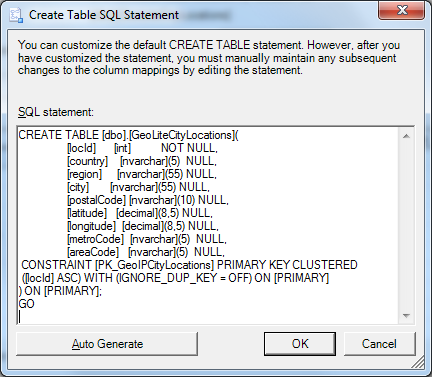This screenshot has width=432, height=377.
Task: Click the vertical scrollbar track
Action: coord(406,226)
